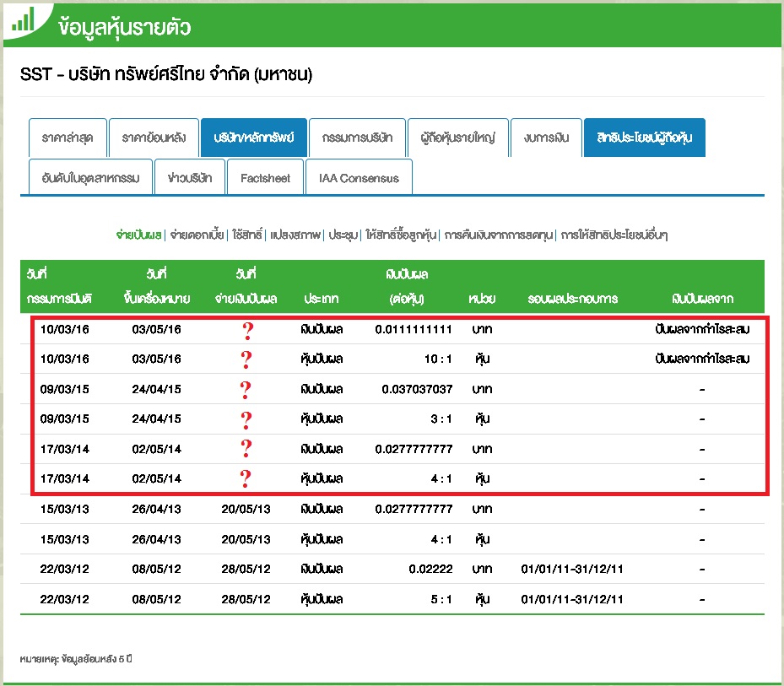
Task: Click 08/05/12 in the 5 : 1 row
Action: tap(156, 599)
